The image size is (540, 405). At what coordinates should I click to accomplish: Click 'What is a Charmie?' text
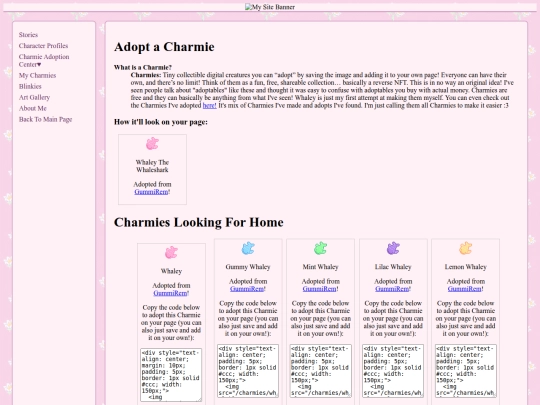143,67
